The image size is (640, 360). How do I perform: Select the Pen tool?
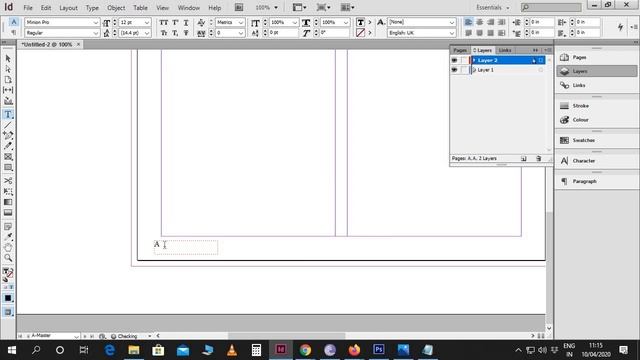[8, 136]
